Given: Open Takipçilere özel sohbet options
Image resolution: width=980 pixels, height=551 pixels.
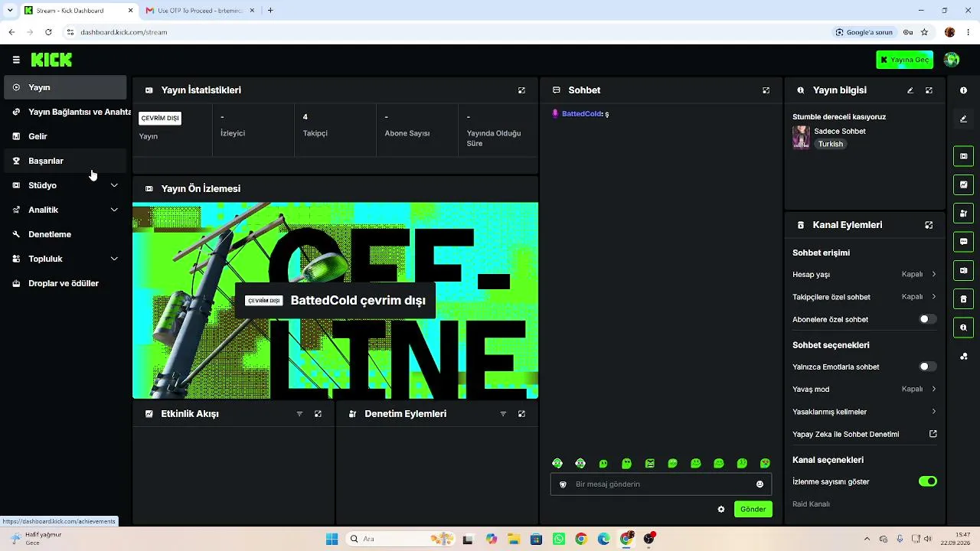Looking at the screenshot, I should [x=864, y=297].
